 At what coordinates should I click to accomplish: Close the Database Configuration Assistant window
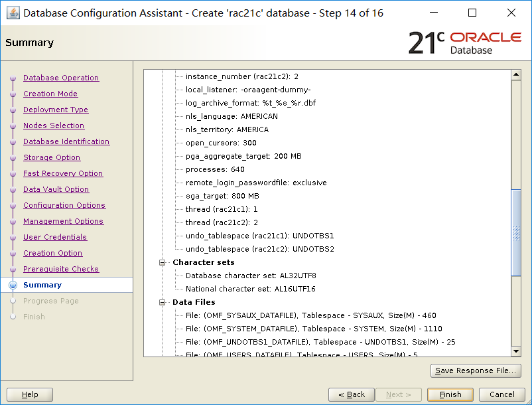point(511,13)
